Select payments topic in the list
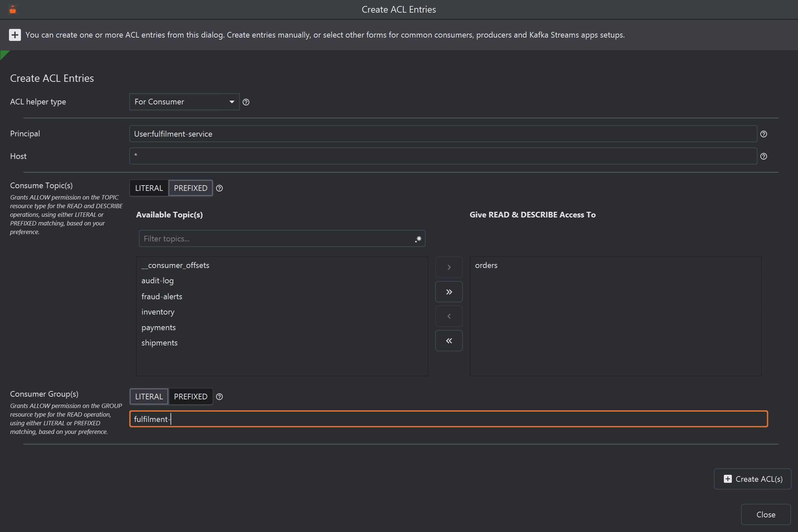This screenshot has height=532, width=798. tap(282, 328)
